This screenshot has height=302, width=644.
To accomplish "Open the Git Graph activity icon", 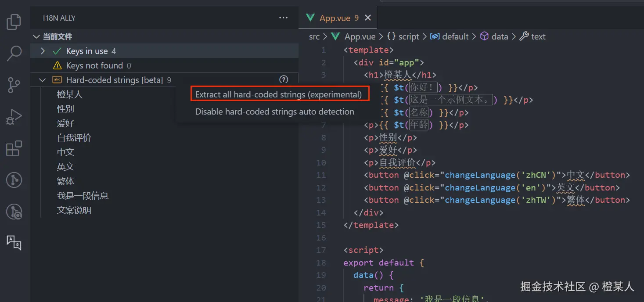I will 14,180.
